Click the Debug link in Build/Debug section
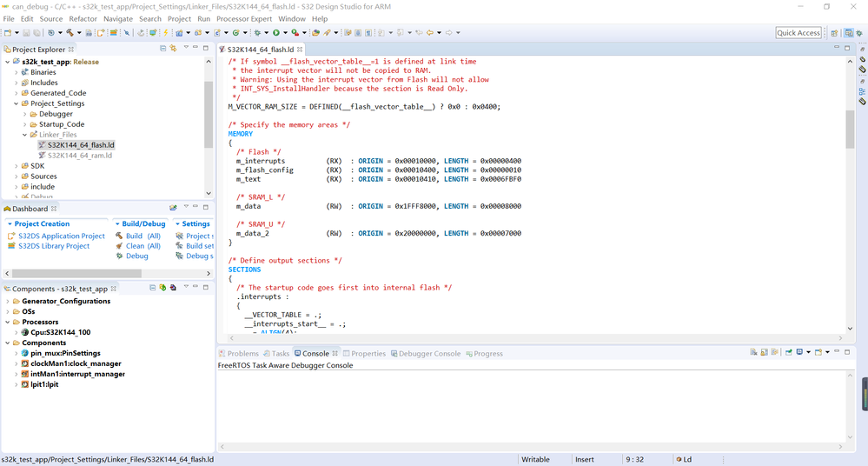Screen dimensions: 868x466 point(136,256)
